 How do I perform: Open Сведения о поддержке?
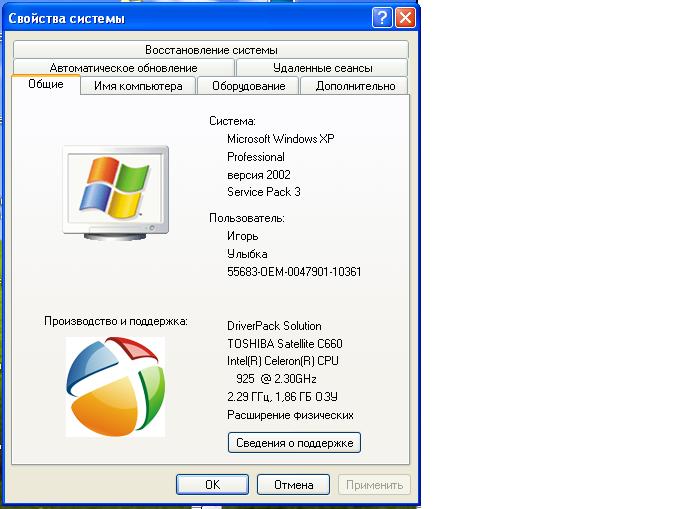point(294,442)
